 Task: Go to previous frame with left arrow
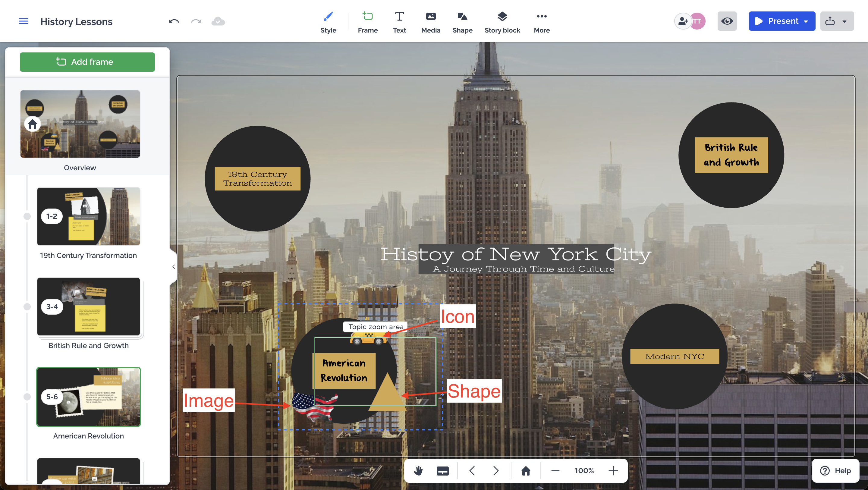472,471
